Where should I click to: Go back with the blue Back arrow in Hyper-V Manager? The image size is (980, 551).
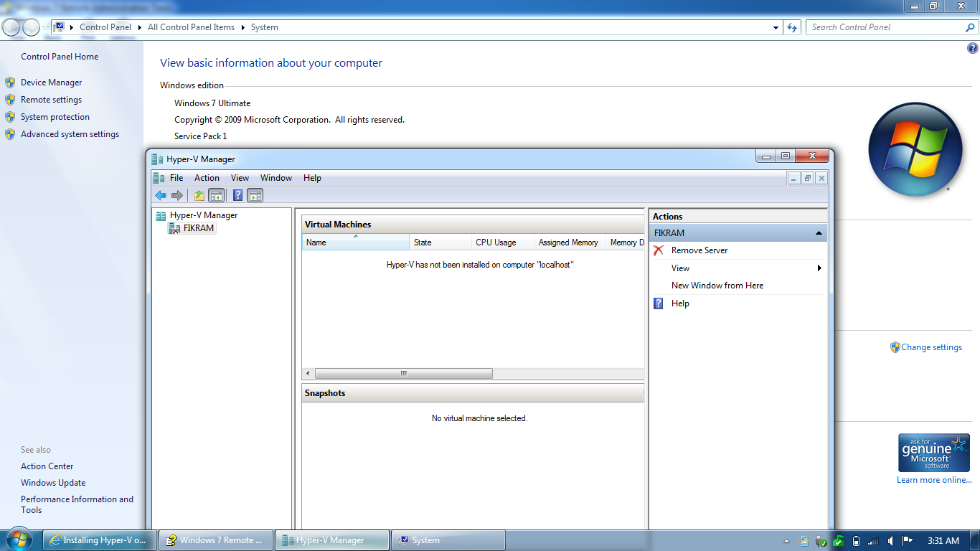[x=161, y=195]
